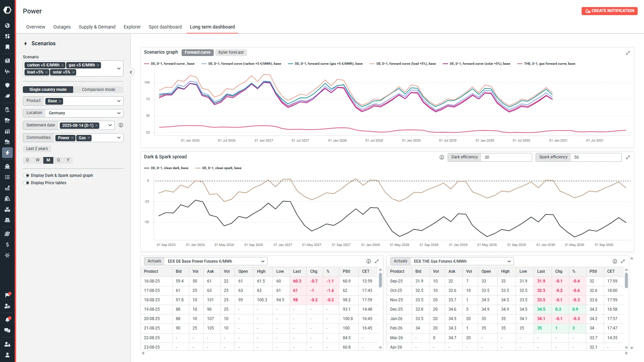Image resolution: width=644 pixels, height=362 pixels.
Task: Toggle legend DE D-1 clean spark base
Action: pos(218,168)
